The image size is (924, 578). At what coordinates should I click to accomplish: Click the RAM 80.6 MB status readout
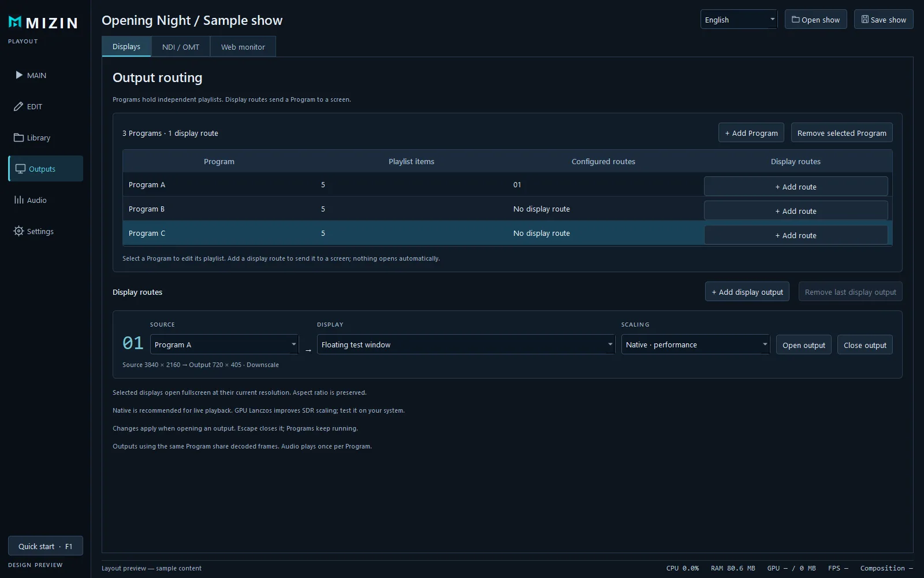click(x=733, y=568)
